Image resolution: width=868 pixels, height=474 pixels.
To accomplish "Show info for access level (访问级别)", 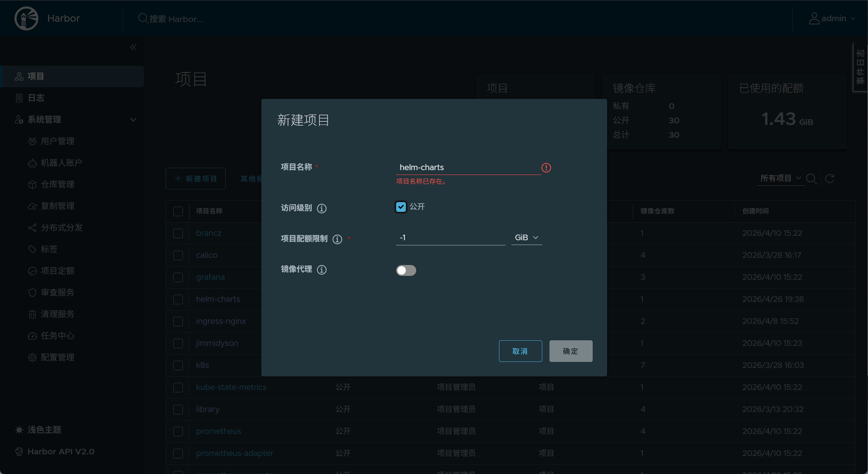I will coord(322,208).
